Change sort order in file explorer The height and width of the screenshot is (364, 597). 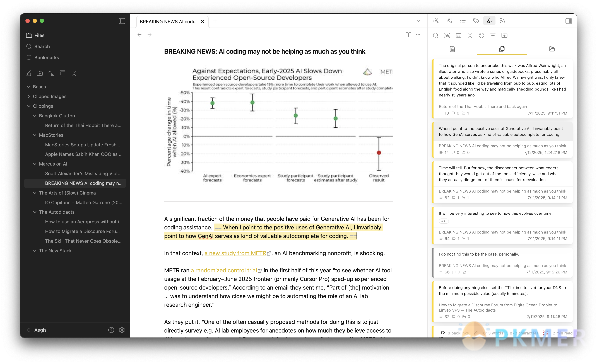tap(51, 73)
